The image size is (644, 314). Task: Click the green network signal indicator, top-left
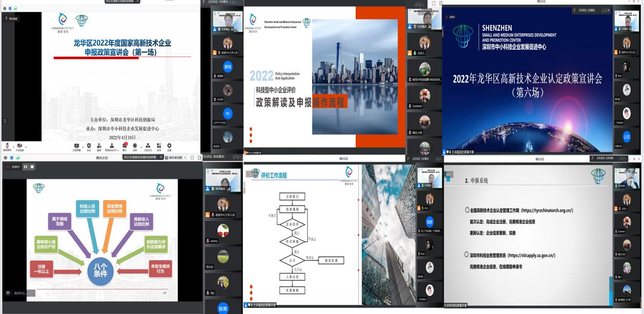click(x=15, y=9)
